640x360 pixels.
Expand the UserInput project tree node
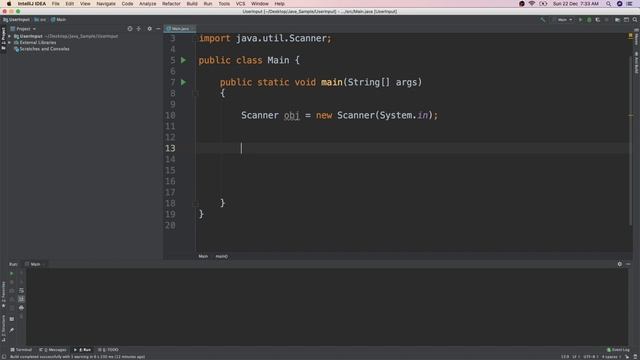(x=9, y=36)
